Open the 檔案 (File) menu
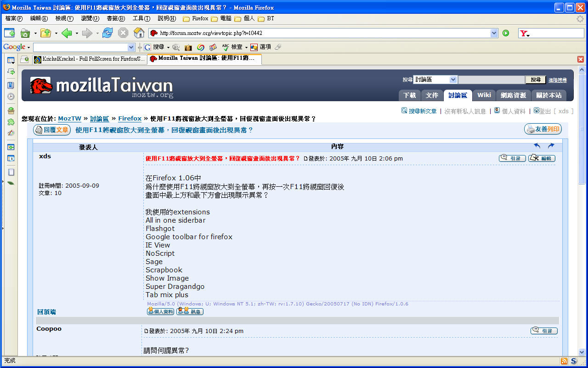The width and height of the screenshot is (588, 368). point(14,18)
